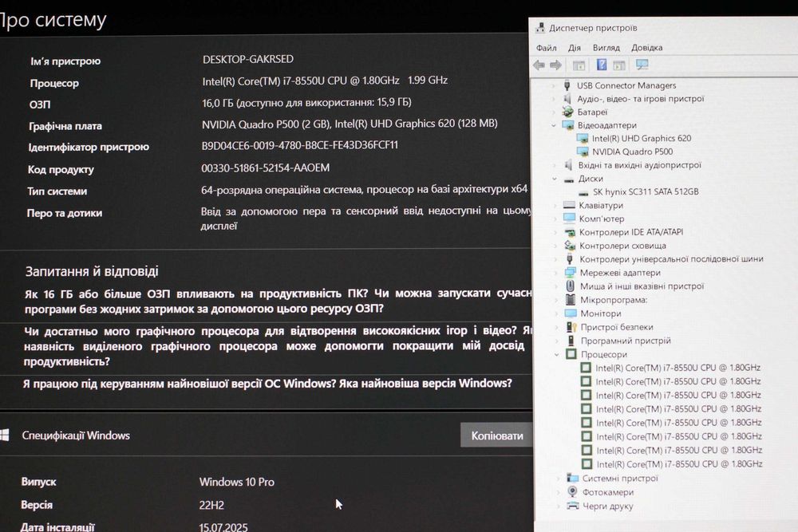Viewport: 798px width, 532px height.
Task: Select the network icon beside Мережеві адаптери
Action: pyautogui.click(x=570, y=273)
